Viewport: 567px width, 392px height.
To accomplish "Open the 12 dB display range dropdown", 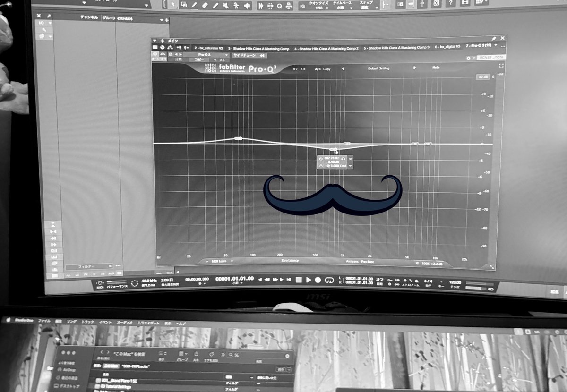I will 483,77.
